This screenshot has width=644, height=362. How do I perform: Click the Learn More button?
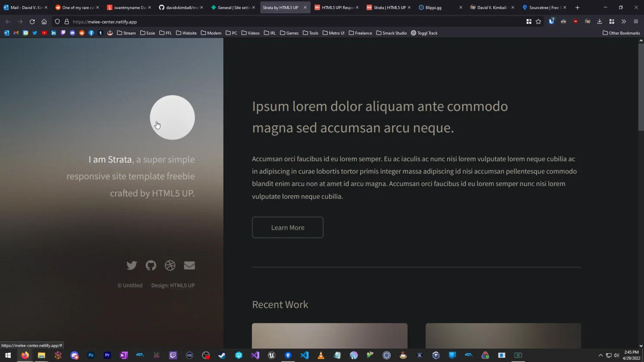coord(287,227)
